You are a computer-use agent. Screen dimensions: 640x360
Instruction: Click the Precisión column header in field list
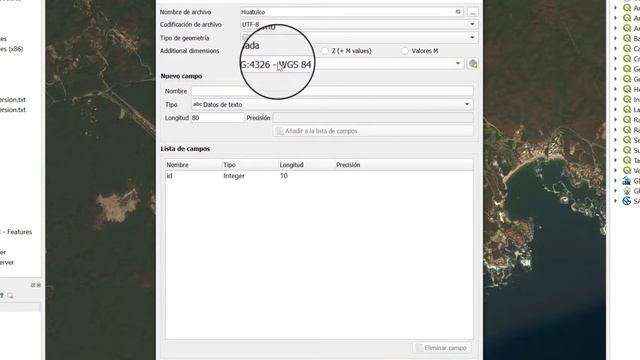pyautogui.click(x=348, y=165)
